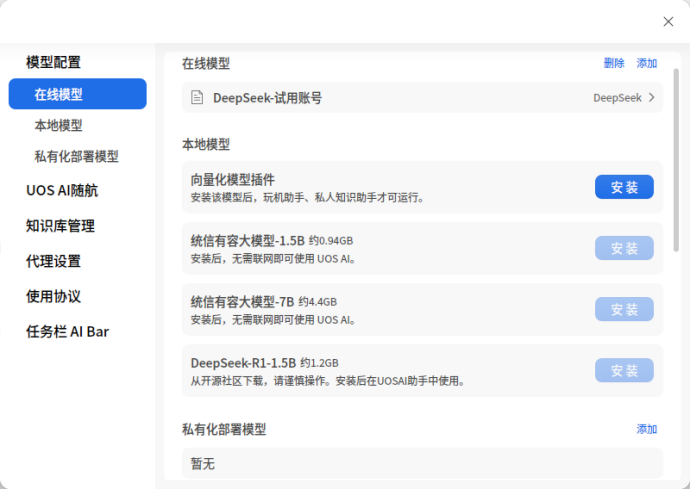Click the 本地模型 section heading
The width and height of the screenshot is (690, 489).
[x=206, y=144]
